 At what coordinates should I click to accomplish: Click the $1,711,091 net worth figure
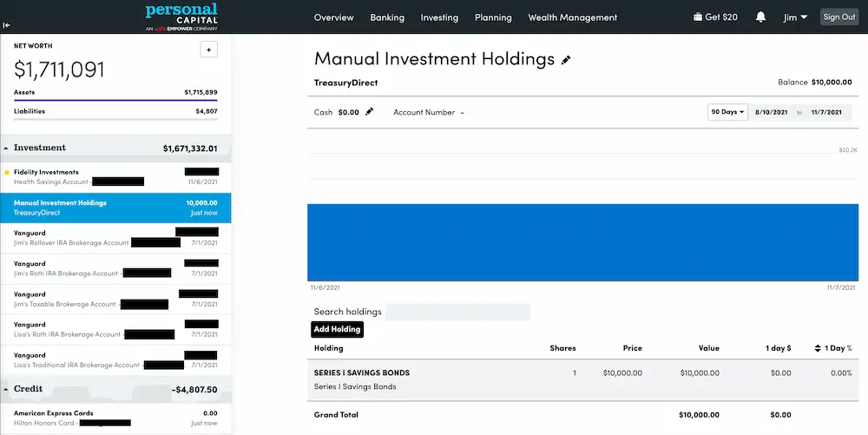(59, 69)
